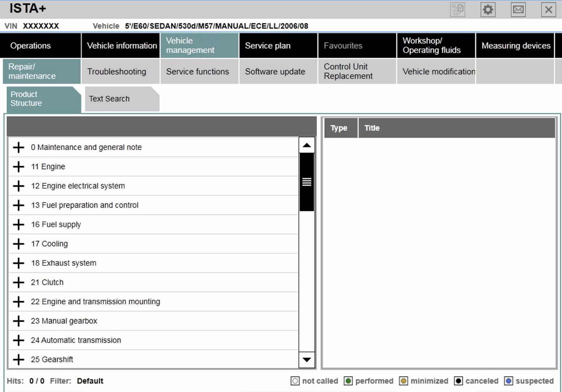Click the scroll down arrow of the tree list
Viewport: 562px width, 392px height.
tap(307, 360)
